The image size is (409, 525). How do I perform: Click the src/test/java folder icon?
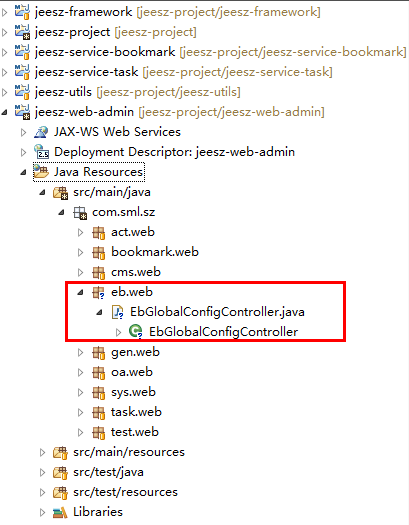tap(61, 472)
